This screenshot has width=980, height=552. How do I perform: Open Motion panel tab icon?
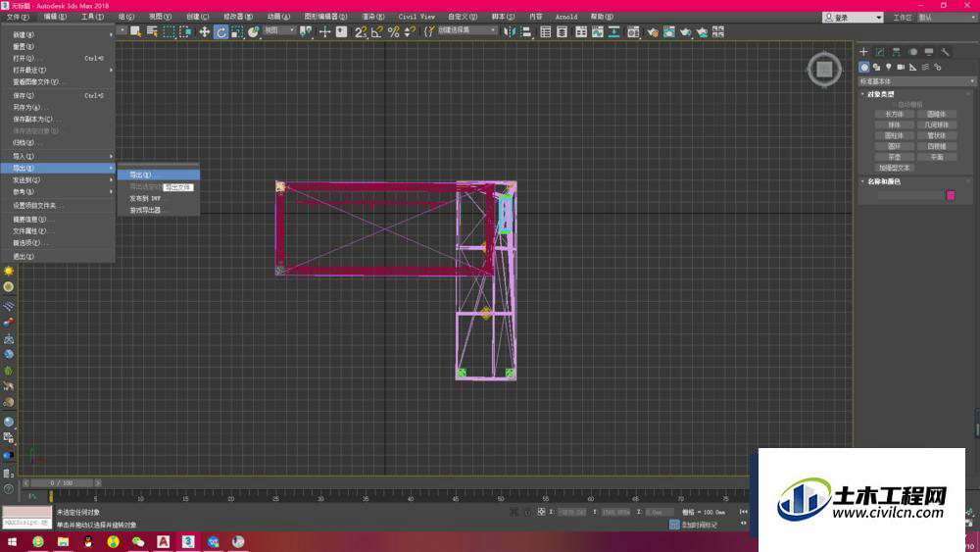912,52
